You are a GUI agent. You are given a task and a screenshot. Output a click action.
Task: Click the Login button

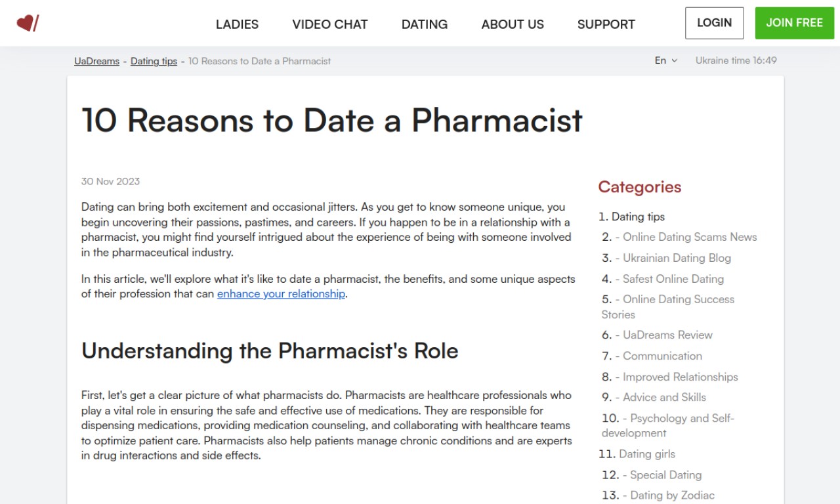point(715,23)
